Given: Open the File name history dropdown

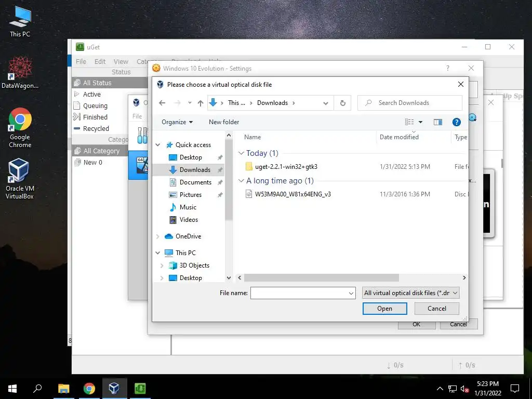Looking at the screenshot, I should pyautogui.click(x=351, y=293).
